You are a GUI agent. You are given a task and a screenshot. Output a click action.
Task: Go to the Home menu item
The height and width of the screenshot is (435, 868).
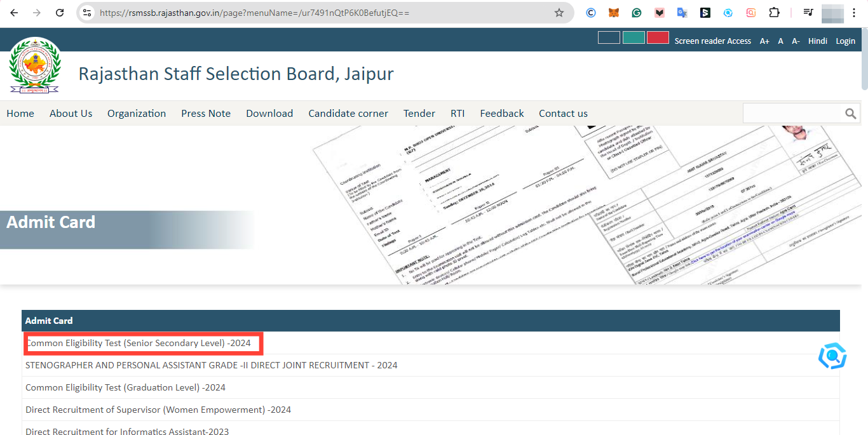(x=20, y=113)
